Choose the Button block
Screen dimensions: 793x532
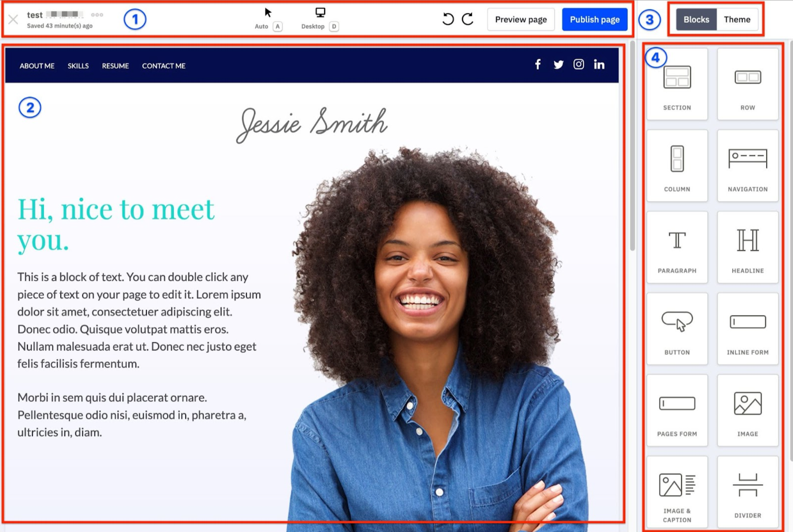click(677, 329)
